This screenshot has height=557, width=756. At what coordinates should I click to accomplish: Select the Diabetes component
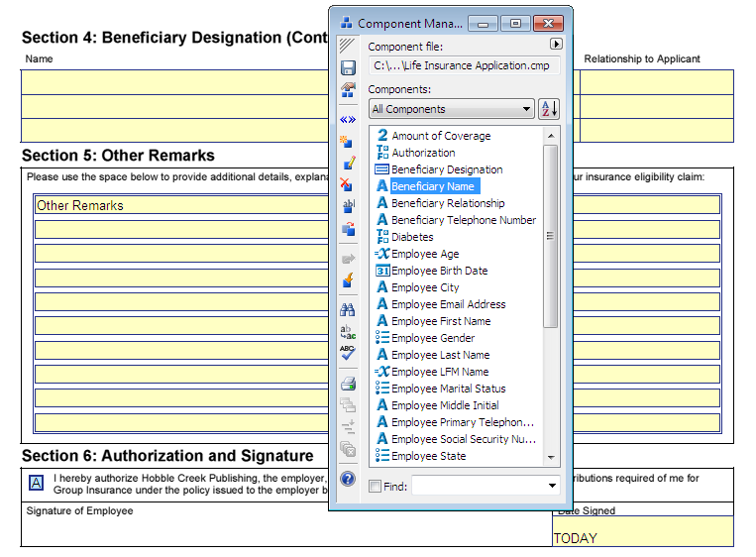tap(412, 237)
